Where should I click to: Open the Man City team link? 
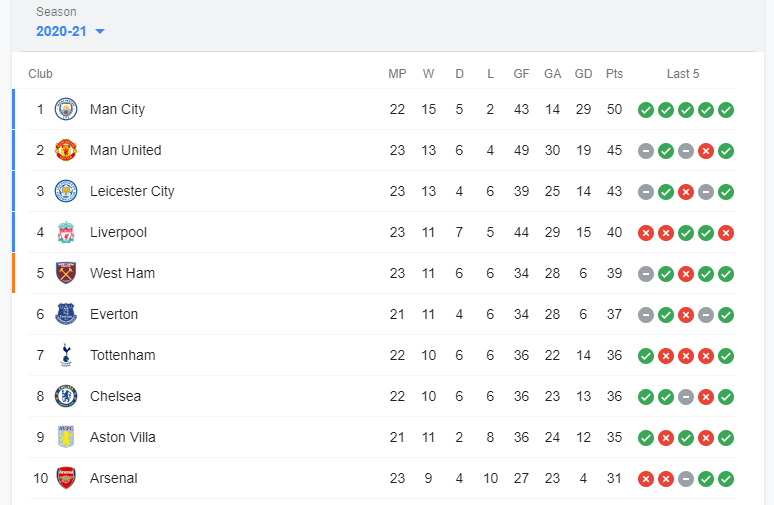(117, 109)
